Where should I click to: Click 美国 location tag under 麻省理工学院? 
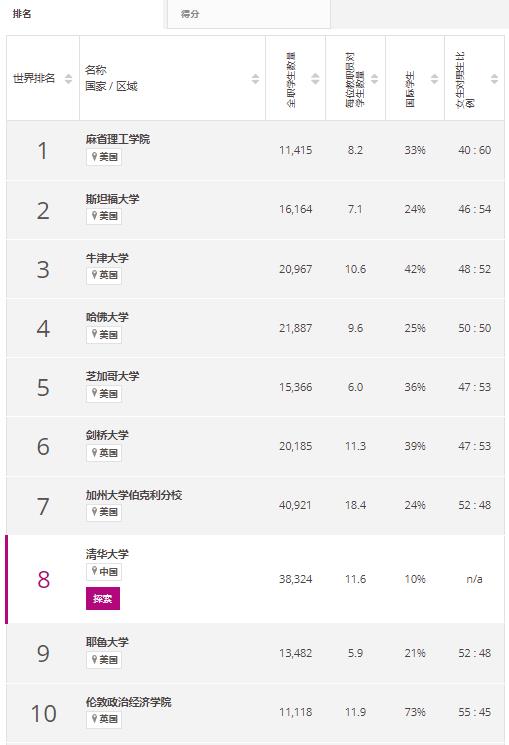pos(104,157)
